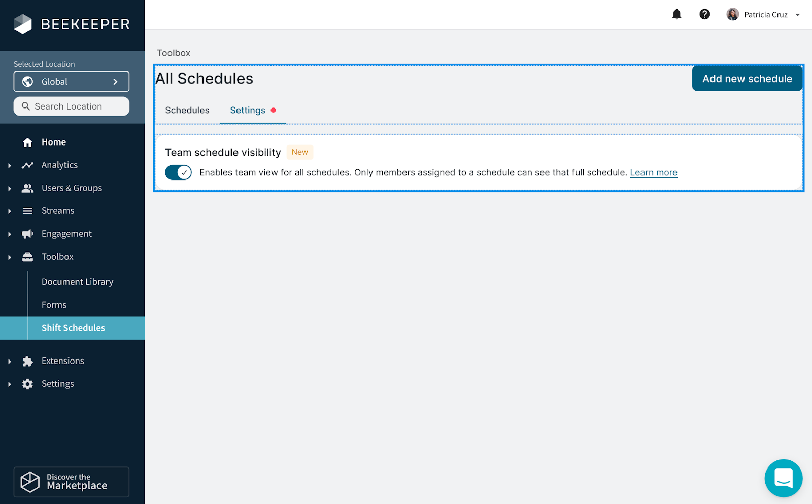Click the Settings gear icon in sidebar
Image resolution: width=812 pixels, height=504 pixels.
(x=27, y=384)
